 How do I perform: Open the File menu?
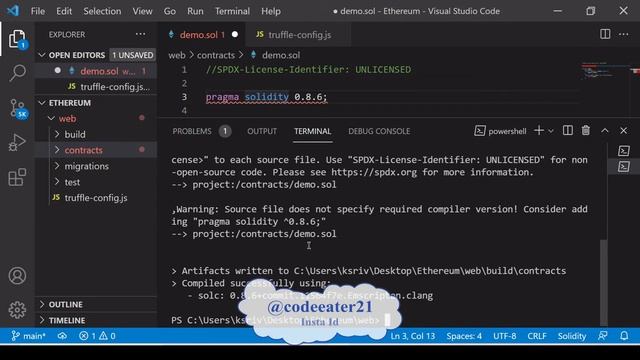(38, 11)
